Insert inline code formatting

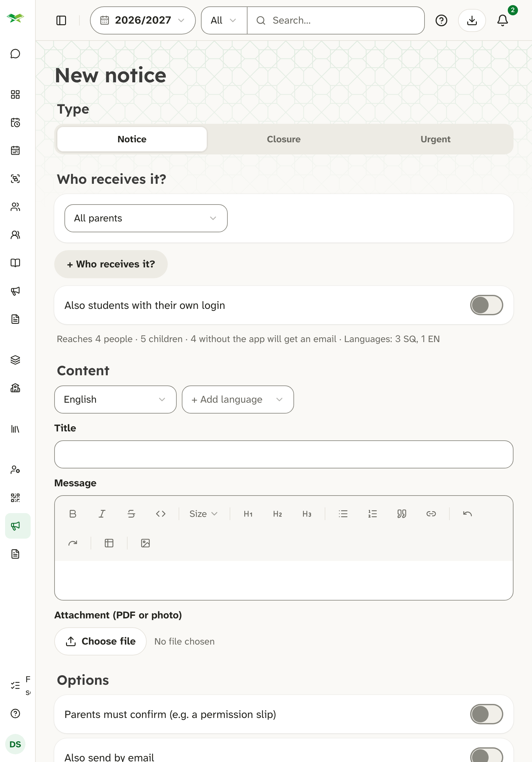pos(160,514)
